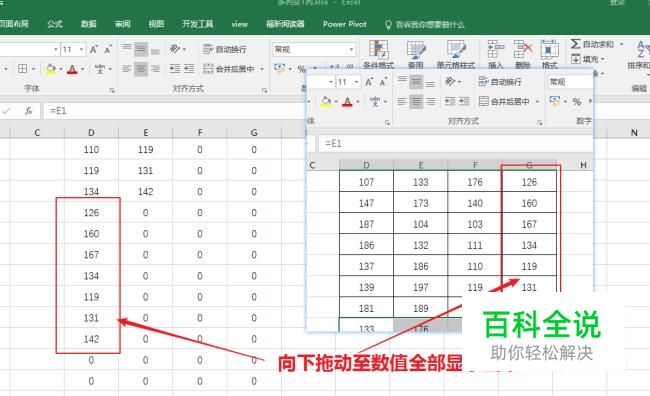
Task: Click the 填充 fill down icon
Action: 575,59
